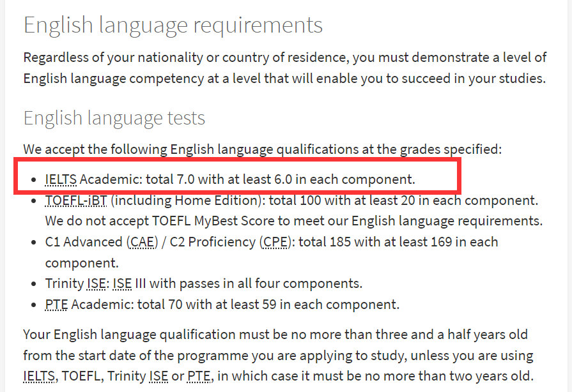Click the ISE abbreviation in the last paragraph

(x=158, y=376)
